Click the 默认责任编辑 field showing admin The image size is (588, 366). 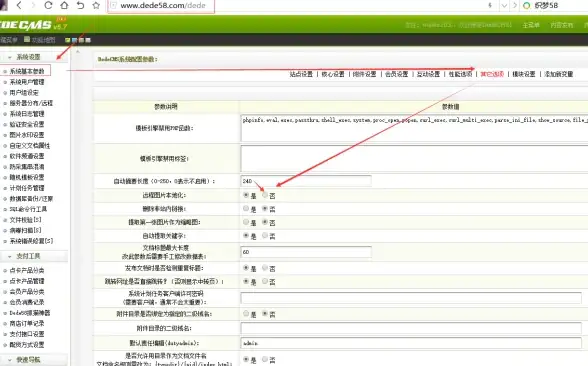point(411,343)
